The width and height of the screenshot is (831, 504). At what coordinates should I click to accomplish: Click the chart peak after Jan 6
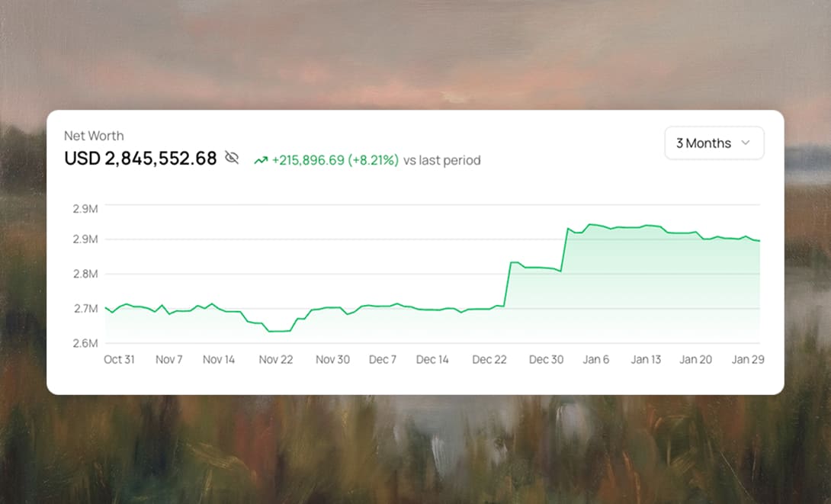point(593,223)
